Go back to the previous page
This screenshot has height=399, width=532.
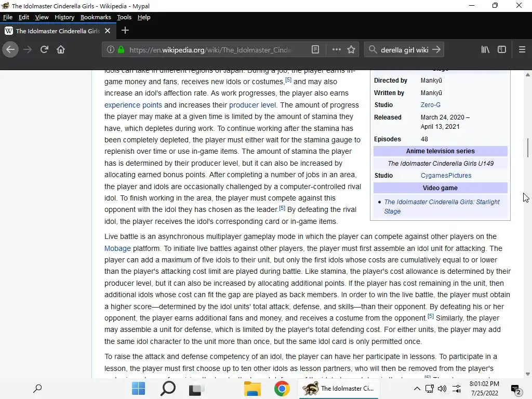(x=10, y=50)
